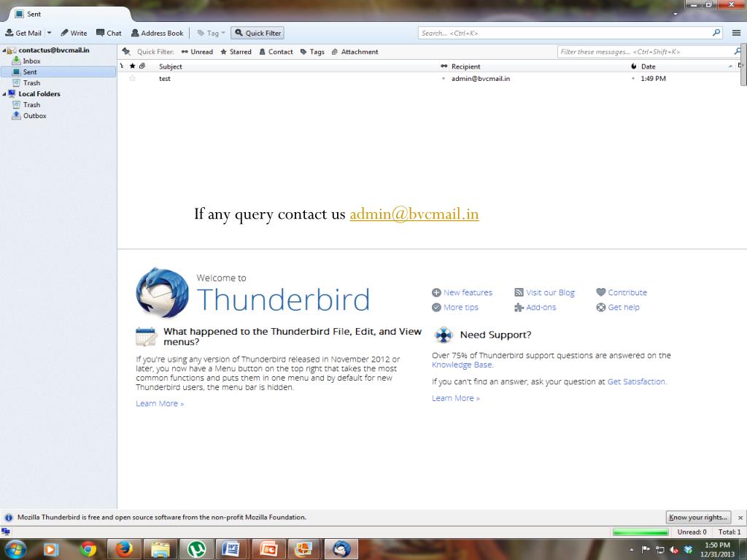Image resolution: width=747 pixels, height=560 pixels.
Task: Open PowerPoint from taskbar
Action: tap(268, 550)
